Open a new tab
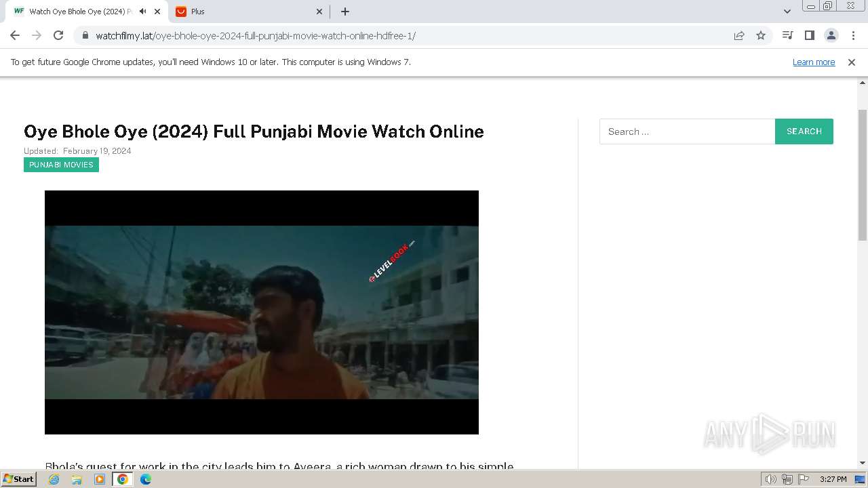 click(344, 12)
